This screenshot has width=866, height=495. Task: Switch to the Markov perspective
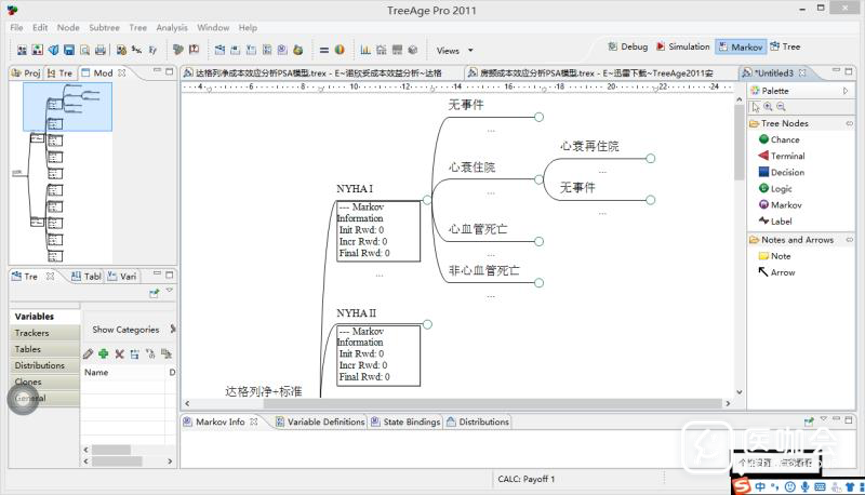click(x=740, y=47)
